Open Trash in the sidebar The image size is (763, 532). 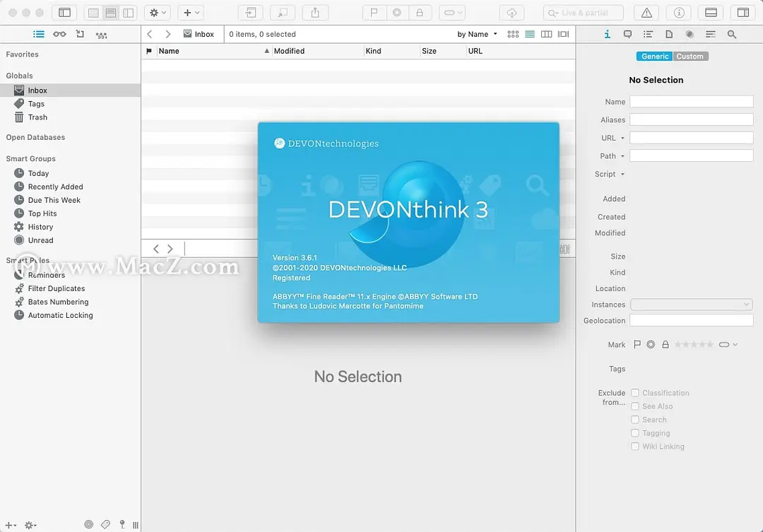[70, 117]
